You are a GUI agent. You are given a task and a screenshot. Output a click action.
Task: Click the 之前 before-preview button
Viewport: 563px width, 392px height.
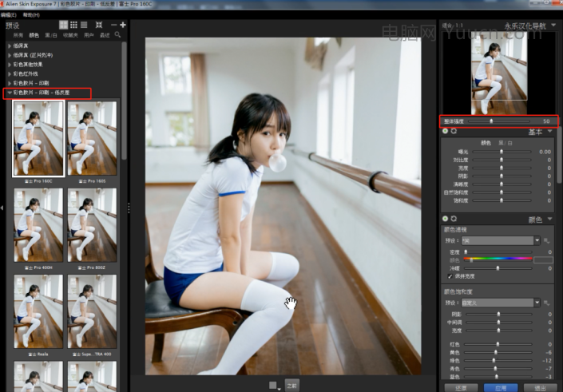click(x=291, y=385)
